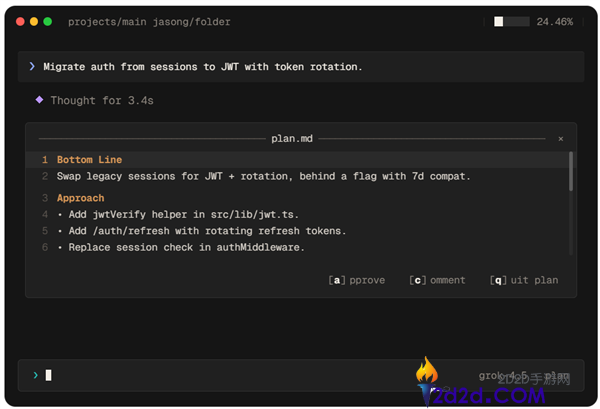Click the context usage meter bar
The image size is (600, 409).
(x=512, y=21)
